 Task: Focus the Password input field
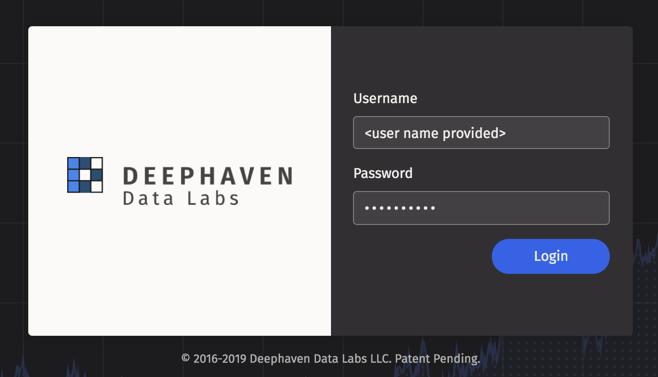(481, 208)
